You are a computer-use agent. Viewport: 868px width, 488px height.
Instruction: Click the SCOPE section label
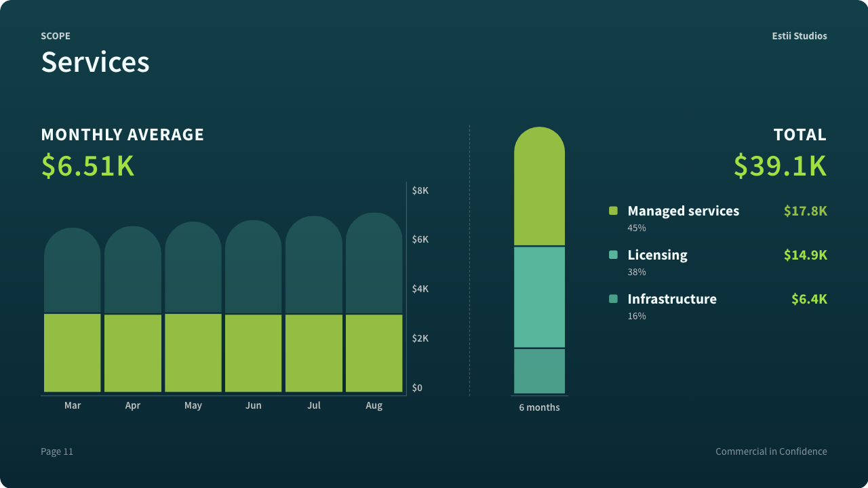pos(56,36)
